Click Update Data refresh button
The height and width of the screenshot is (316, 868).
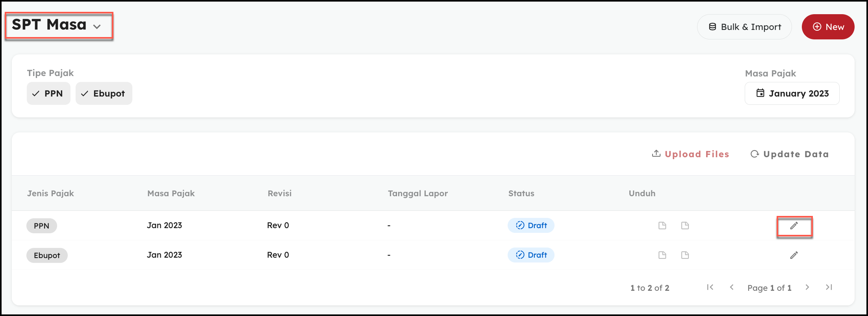pos(789,154)
